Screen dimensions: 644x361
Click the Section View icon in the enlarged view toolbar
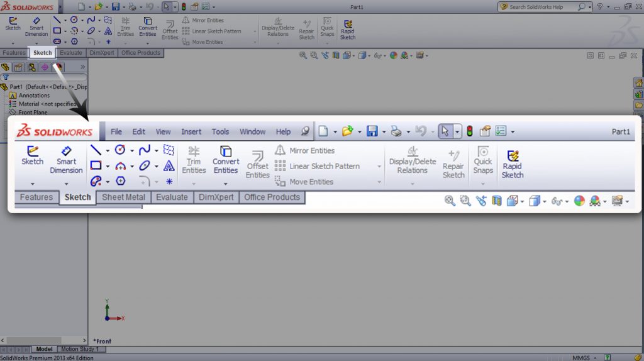pos(497,201)
